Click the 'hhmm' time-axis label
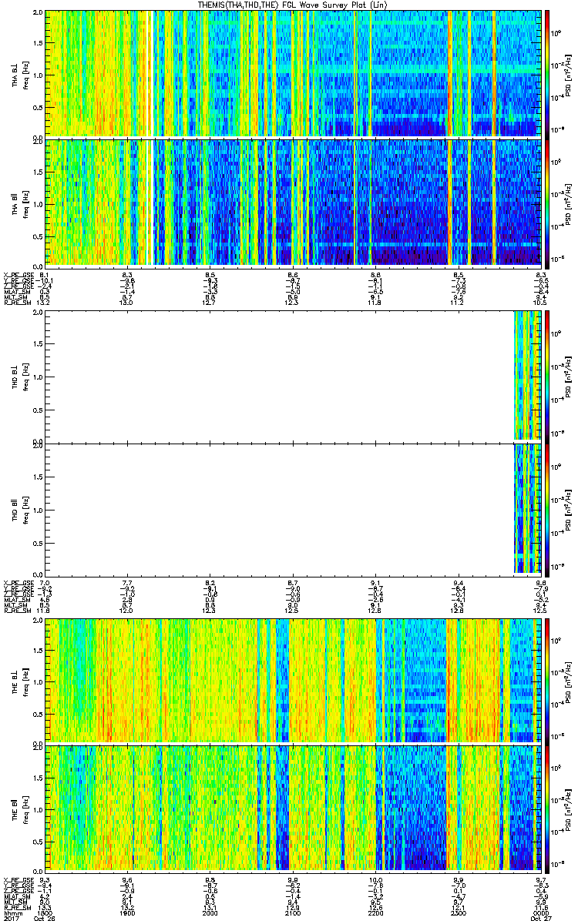578x924 pixels. 12,912
